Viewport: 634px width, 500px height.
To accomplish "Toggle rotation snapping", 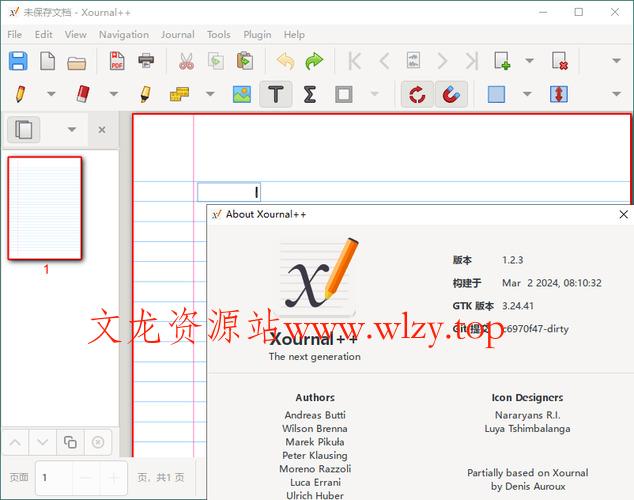I will click(x=417, y=94).
